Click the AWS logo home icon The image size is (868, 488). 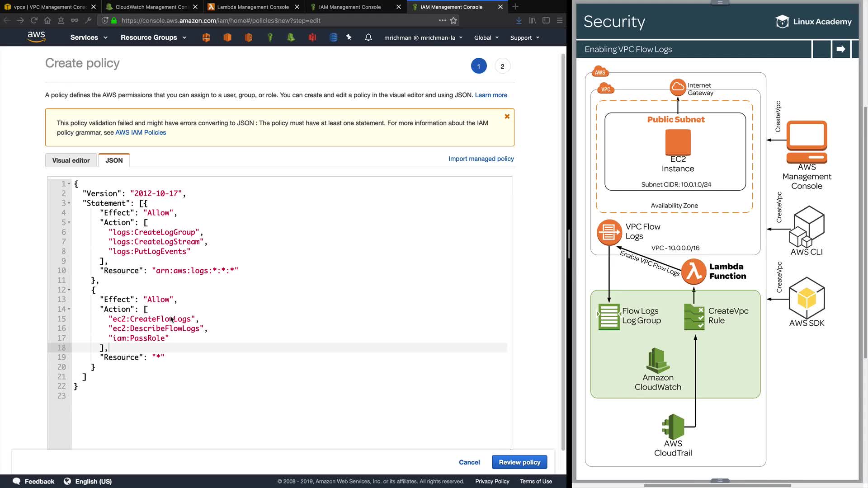pyautogui.click(x=36, y=37)
